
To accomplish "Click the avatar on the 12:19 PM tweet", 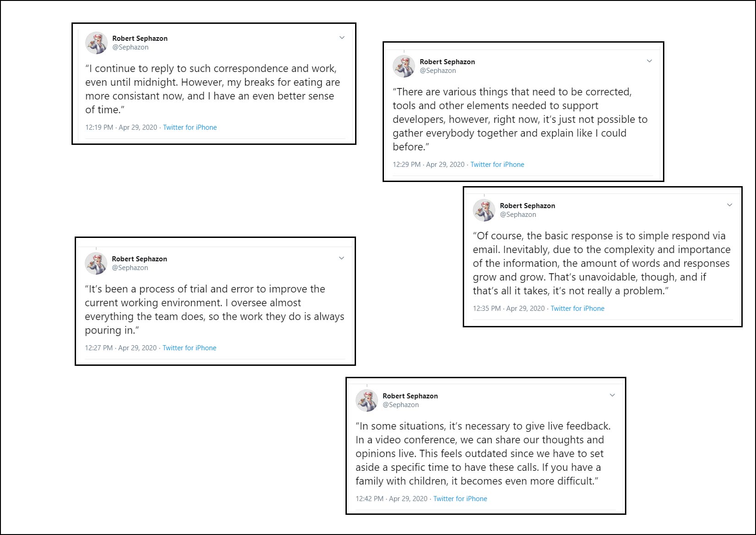I will coord(96,43).
